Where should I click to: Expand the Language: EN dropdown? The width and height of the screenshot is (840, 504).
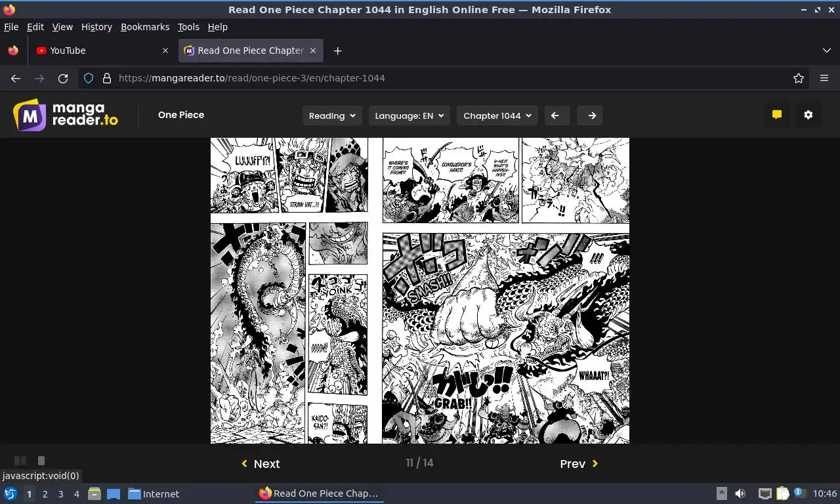(x=409, y=115)
